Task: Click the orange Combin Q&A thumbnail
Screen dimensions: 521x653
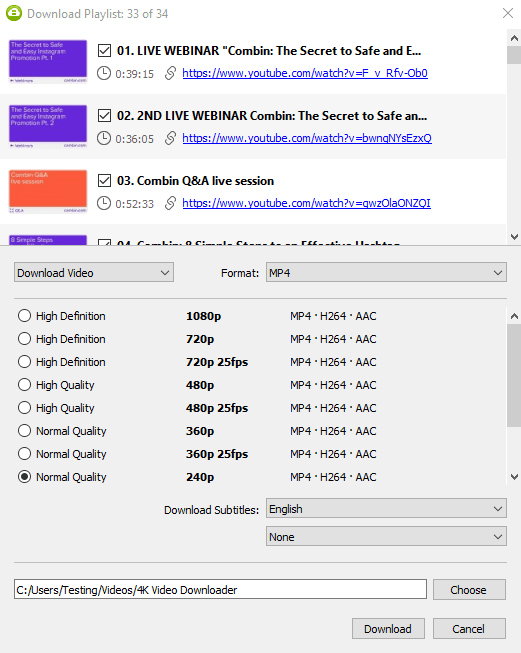Action: pyautogui.click(x=48, y=192)
